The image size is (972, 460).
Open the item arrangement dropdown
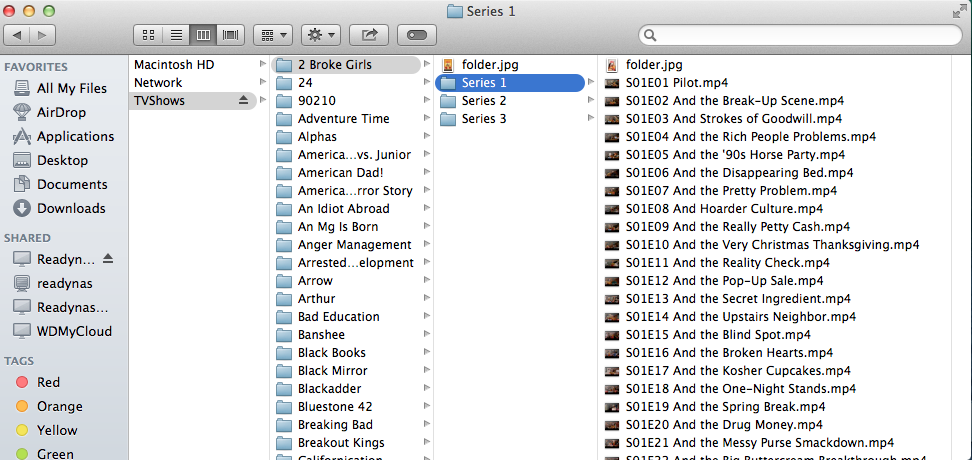point(273,35)
